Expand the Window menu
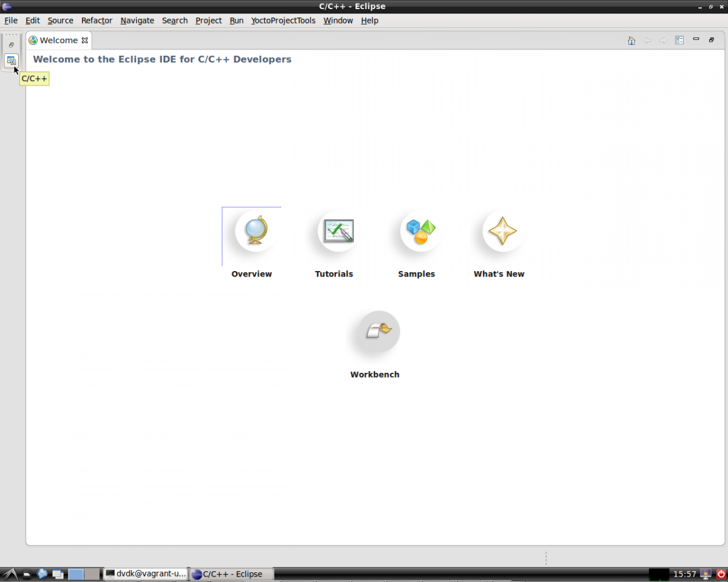 tap(338, 21)
